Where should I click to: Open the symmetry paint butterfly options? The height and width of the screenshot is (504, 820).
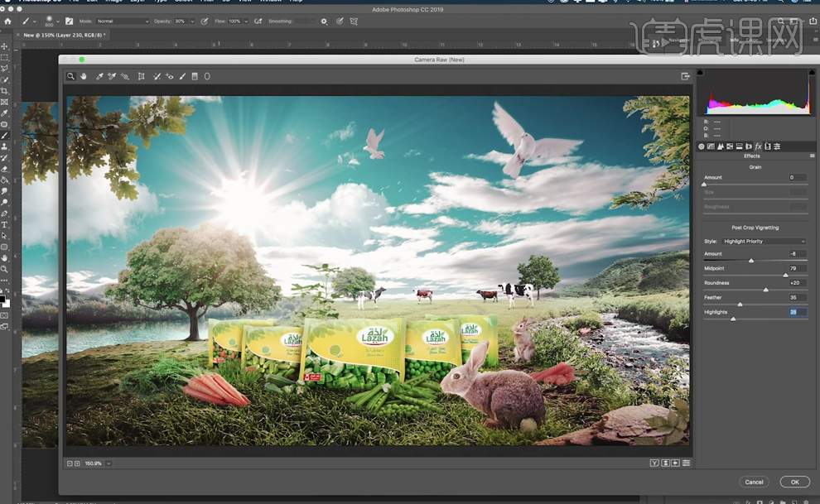tap(354, 22)
